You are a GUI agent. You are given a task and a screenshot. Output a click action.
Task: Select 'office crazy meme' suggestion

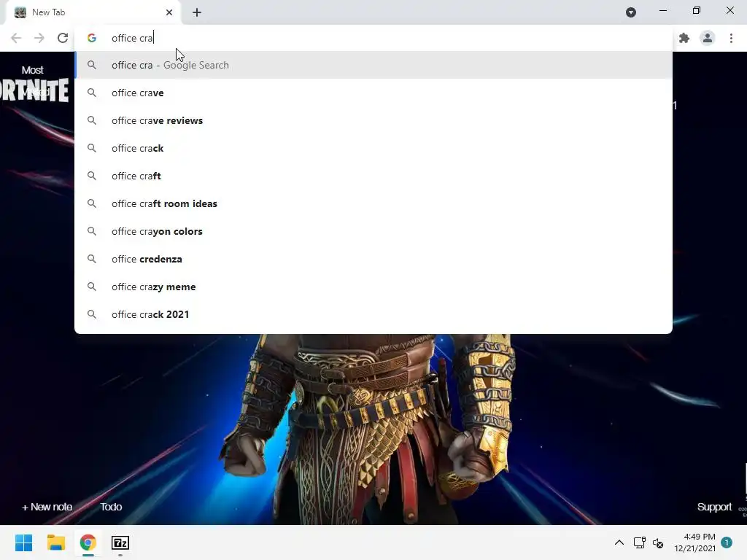click(373, 286)
